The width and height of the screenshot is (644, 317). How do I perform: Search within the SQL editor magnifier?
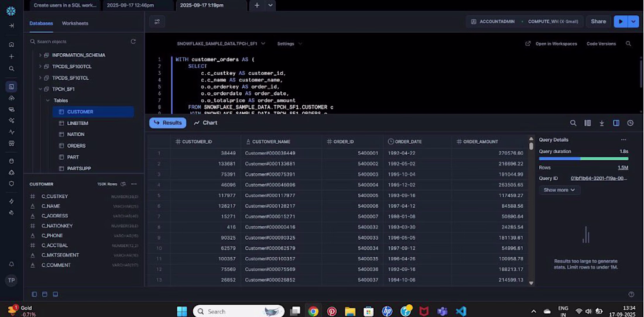tap(628, 43)
